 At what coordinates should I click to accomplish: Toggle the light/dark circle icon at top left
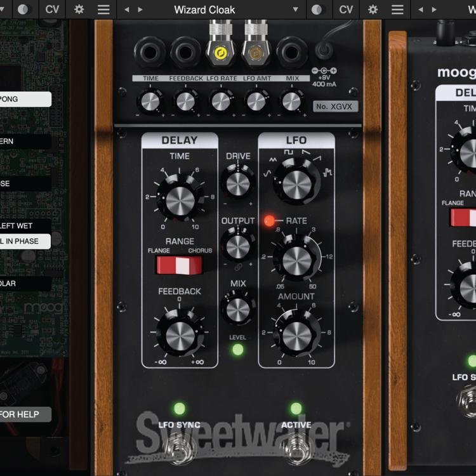[x=23, y=10]
